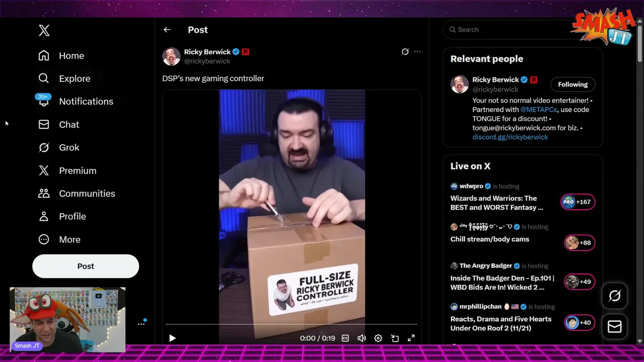This screenshot has width=644, height=362.
Task: Click the Notifications bell icon
Action: [x=44, y=102]
